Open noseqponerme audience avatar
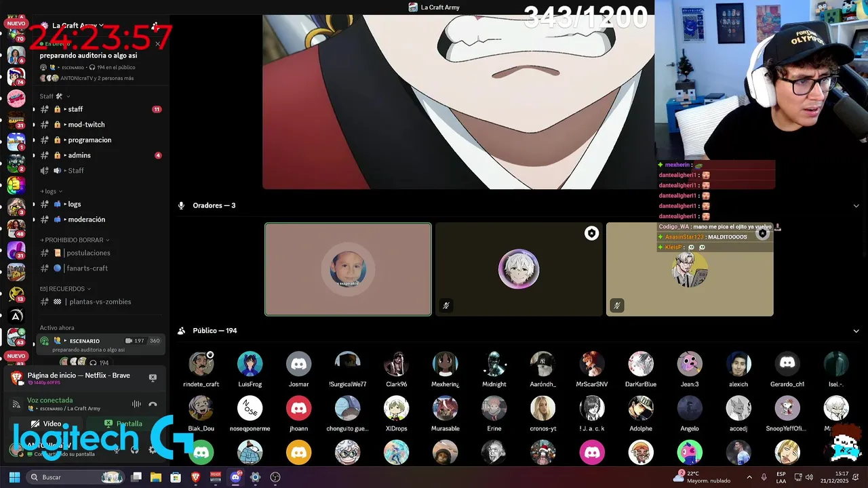 click(x=250, y=409)
